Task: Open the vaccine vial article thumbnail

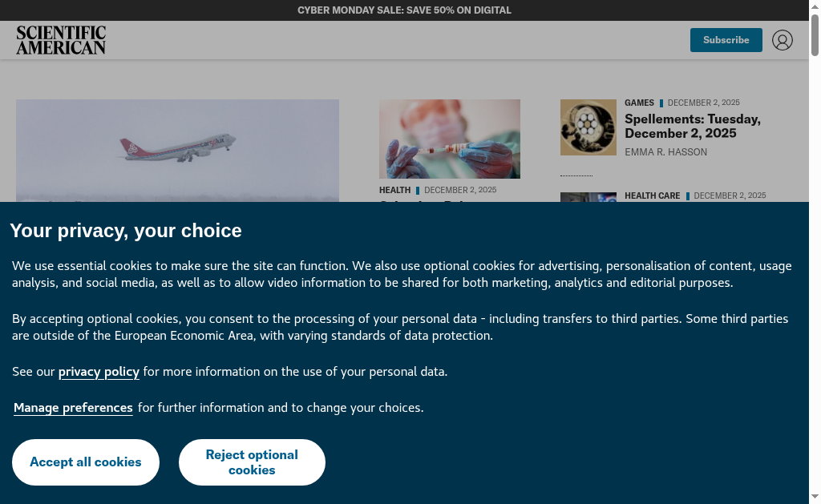Action: (449, 139)
